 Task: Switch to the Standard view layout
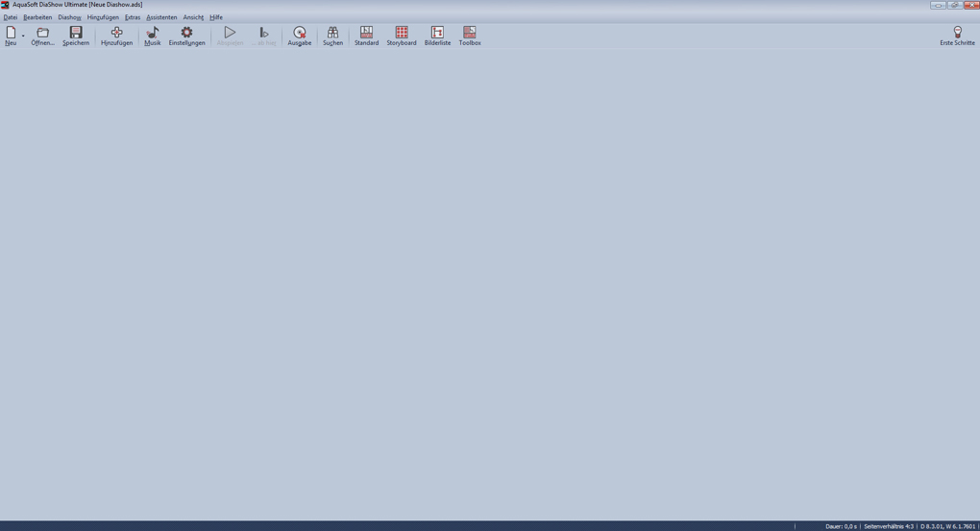[366, 34]
